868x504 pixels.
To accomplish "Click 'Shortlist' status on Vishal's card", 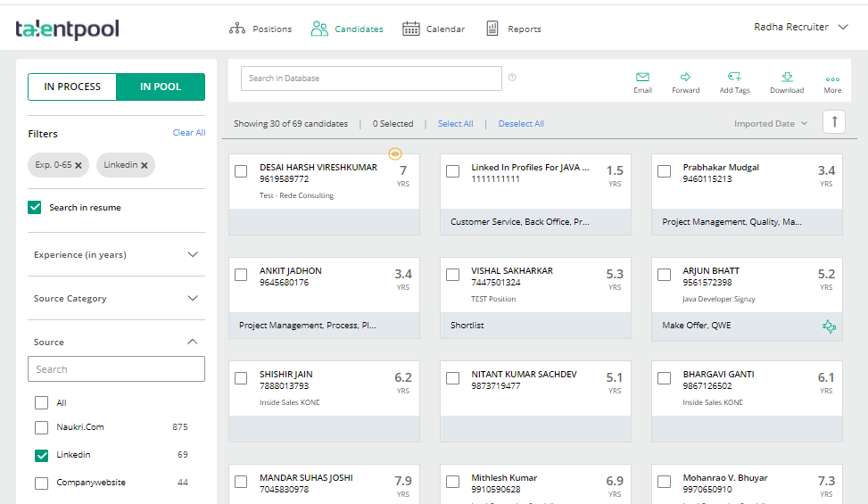I will click(467, 326).
